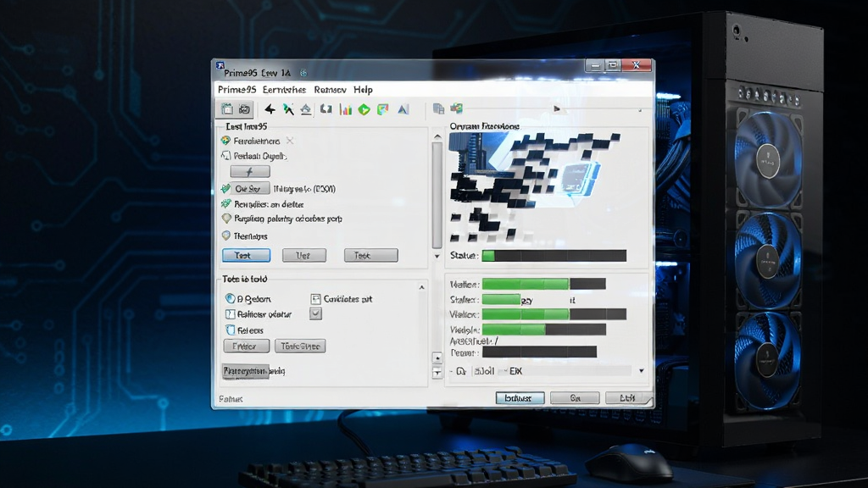Viewport: 868px width, 488px height.
Task: Click the Falnes status bar text
Action: [x=231, y=398]
